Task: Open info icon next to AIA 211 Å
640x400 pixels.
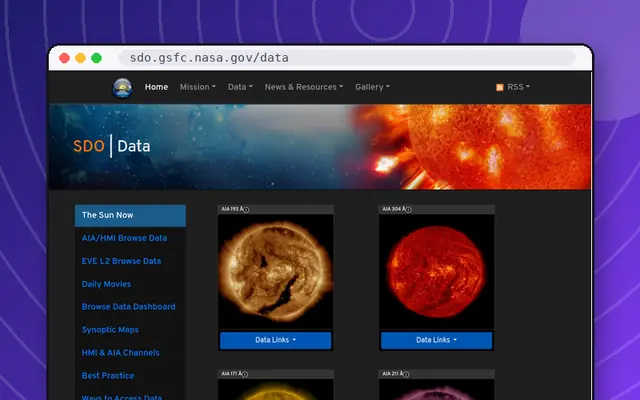Action: 406,374
